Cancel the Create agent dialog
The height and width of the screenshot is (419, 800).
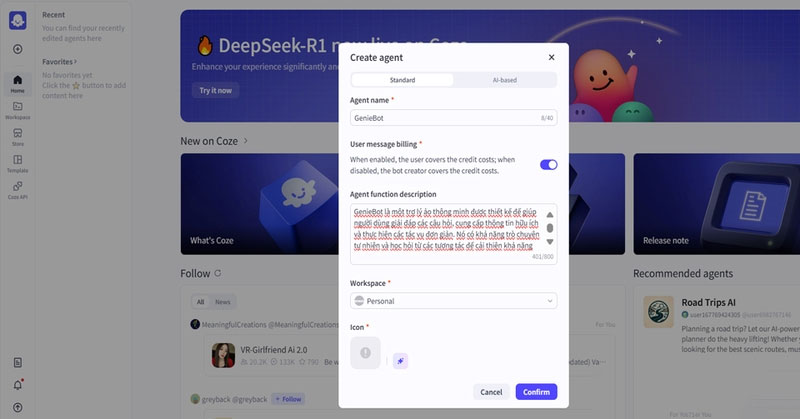(x=491, y=392)
